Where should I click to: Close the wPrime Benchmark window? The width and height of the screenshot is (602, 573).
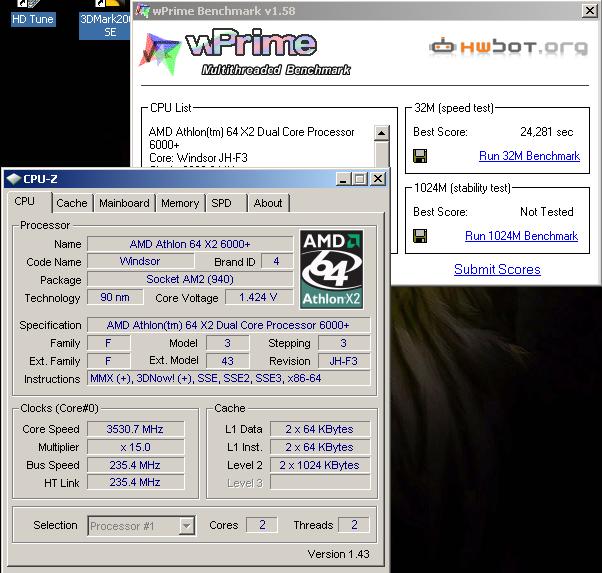coord(590,11)
